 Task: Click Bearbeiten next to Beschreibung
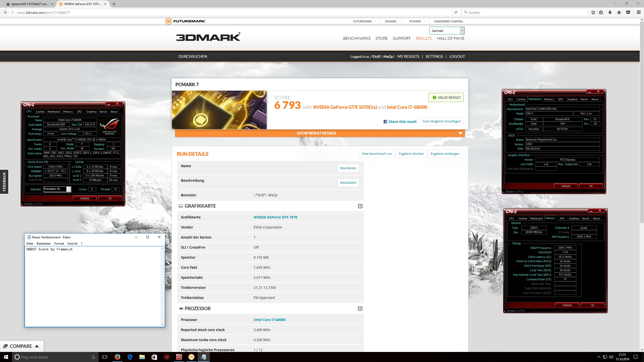pos(348,183)
